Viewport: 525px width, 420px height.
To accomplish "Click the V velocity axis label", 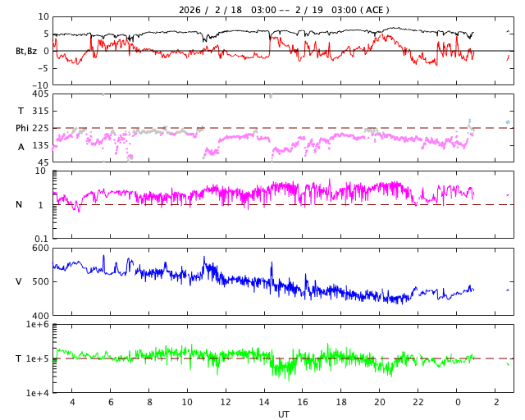I will pyautogui.click(x=20, y=281).
